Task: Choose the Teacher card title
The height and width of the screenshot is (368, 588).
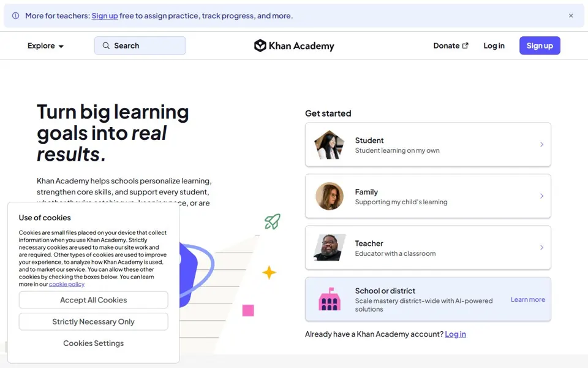Action: pyautogui.click(x=369, y=243)
